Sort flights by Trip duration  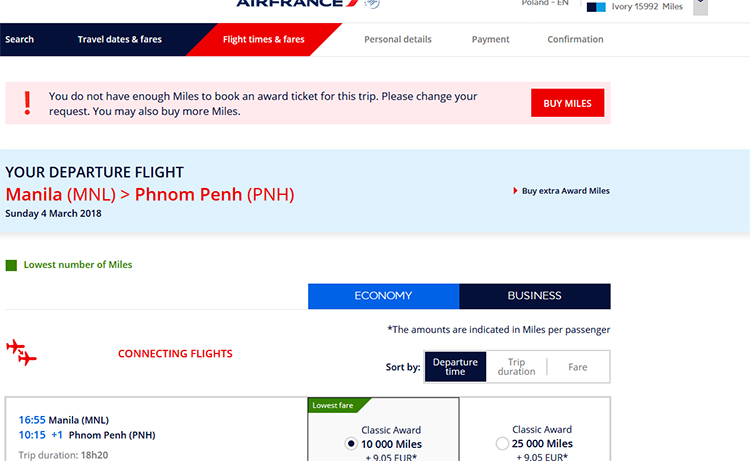click(x=517, y=367)
